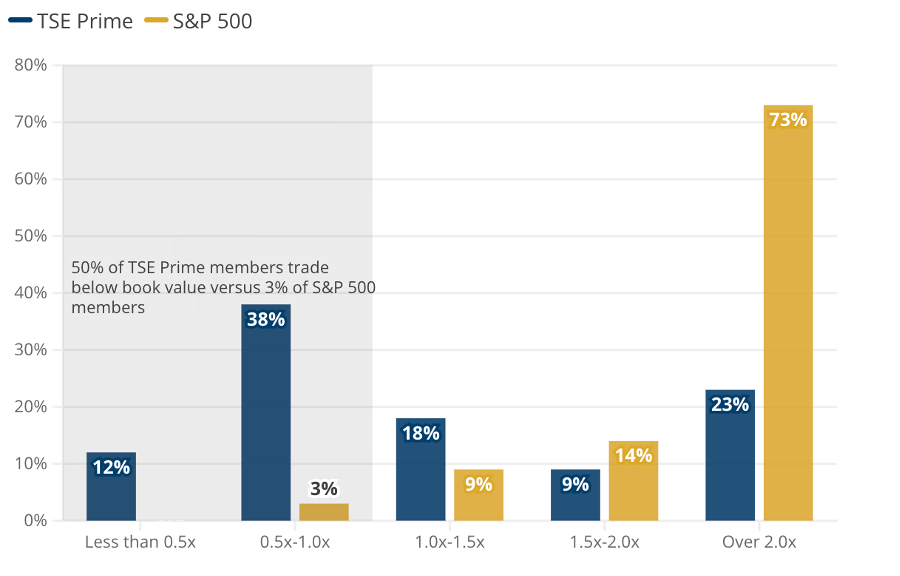Image resolution: width=900 pixels, height=576 pixels.
Task: Select the 12% TSE Prime bar
Action: pyautogui.click(x=111, y=487)
